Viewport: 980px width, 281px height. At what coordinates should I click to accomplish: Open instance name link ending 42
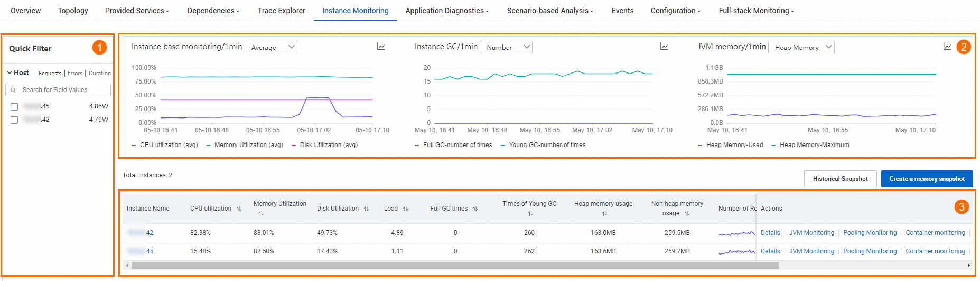point(140,233)
